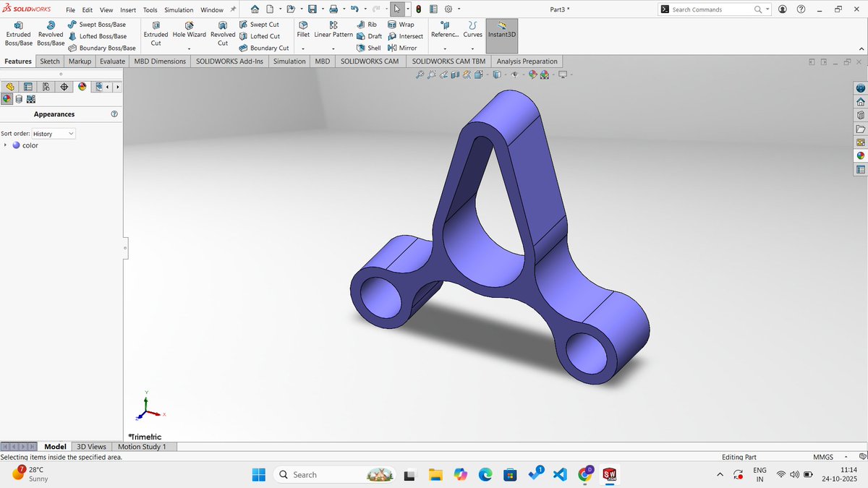Switch to the Evaluate tab
Image resolution: width=868 pixels, height=488 pixels.
click(x=112, y=61)
